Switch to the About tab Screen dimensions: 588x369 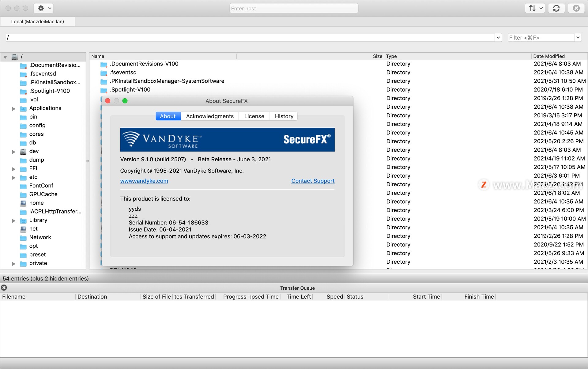168,116
